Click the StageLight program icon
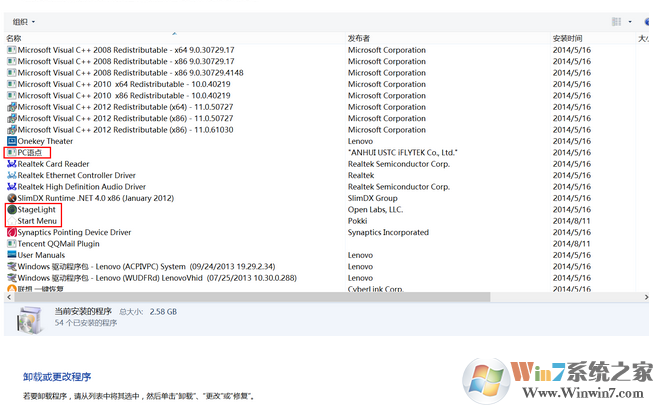The width and height of the screenshot is (660, 407). 12,209
